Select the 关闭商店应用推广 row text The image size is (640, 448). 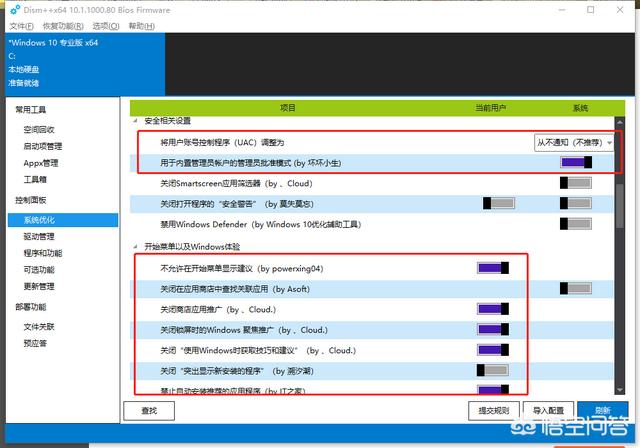(x=218, y=309)
